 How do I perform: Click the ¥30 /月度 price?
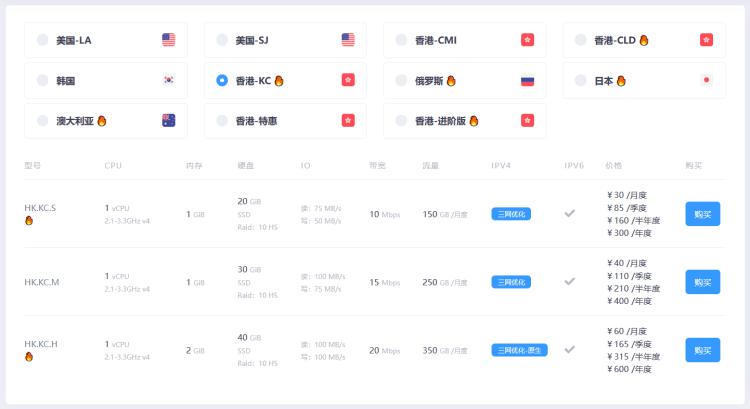(x=627, y=195)
